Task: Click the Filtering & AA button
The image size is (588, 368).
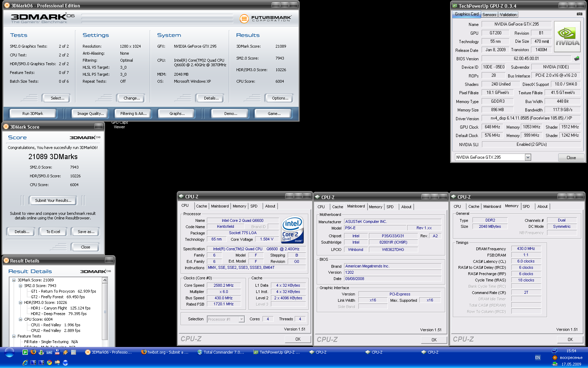Action: pyautogui.click(x=133, y=114)
